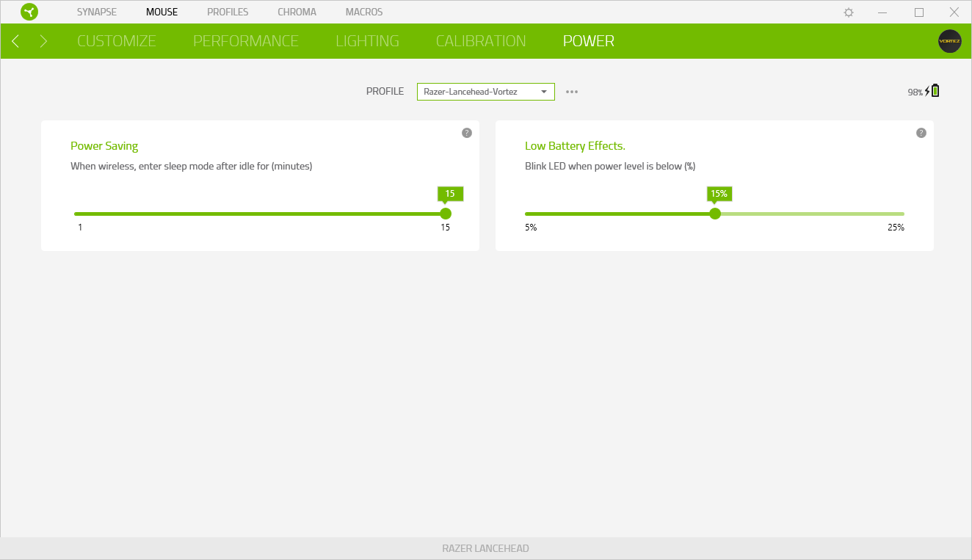The height and width of the screenshot is (560, 972).
Task: Go back with the left arrow
Action: [15, 41]
